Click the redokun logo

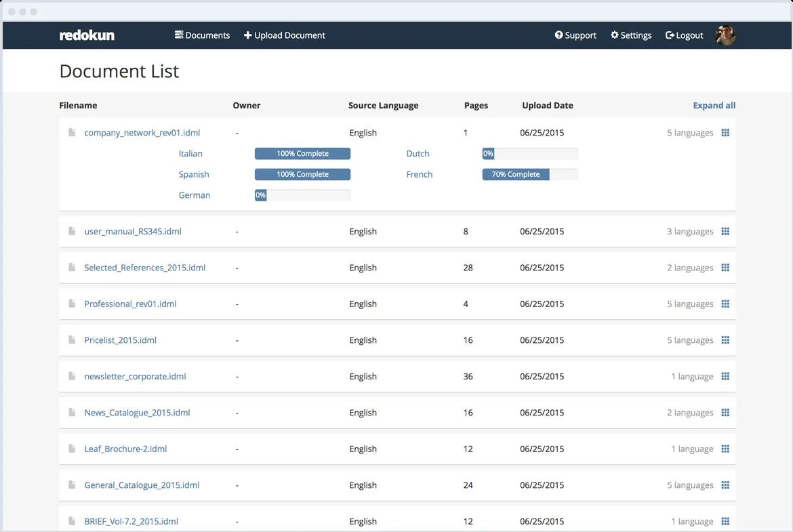[x=87, y=35]
